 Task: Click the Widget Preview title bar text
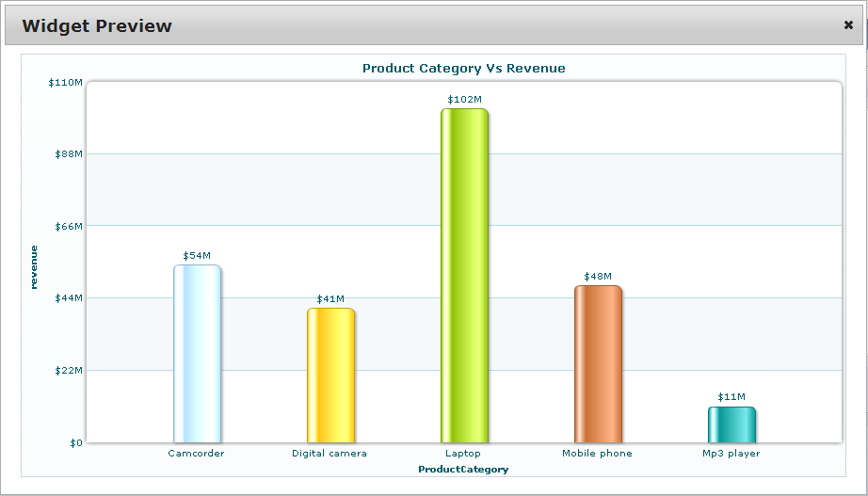(x=97, y=26)
